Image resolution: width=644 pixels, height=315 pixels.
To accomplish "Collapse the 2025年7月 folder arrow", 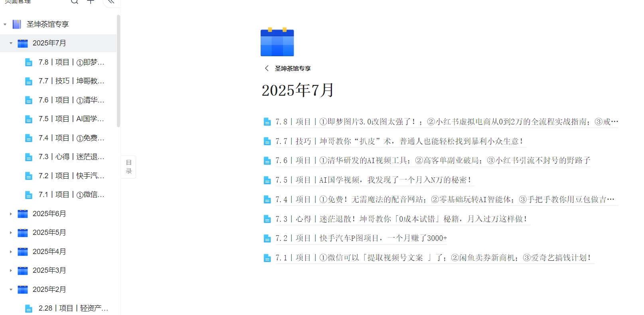I will click(11, 43).
